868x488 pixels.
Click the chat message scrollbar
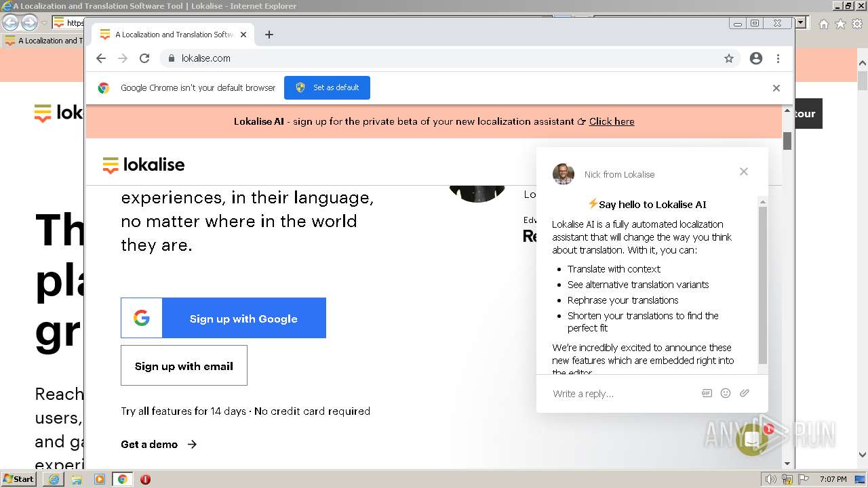click(763, 285)
